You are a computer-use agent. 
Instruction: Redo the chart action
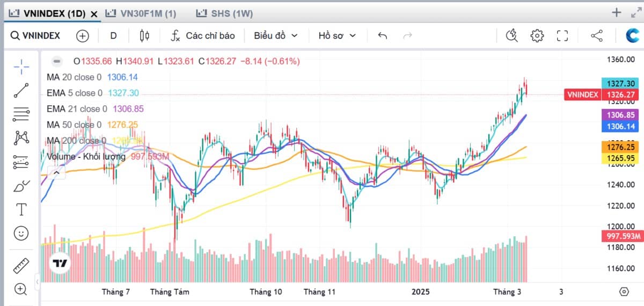(x=407, y=36)
